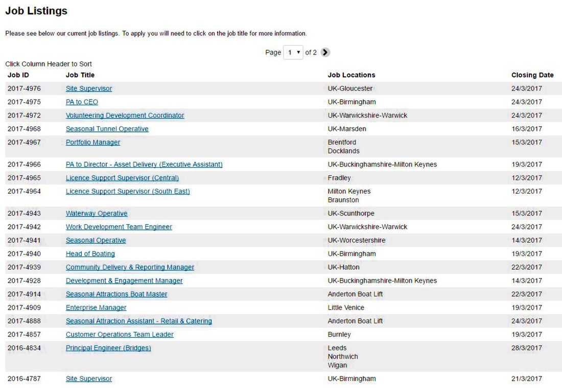Open Volunteering Development Coordinator listing

(x=125, y=116)
